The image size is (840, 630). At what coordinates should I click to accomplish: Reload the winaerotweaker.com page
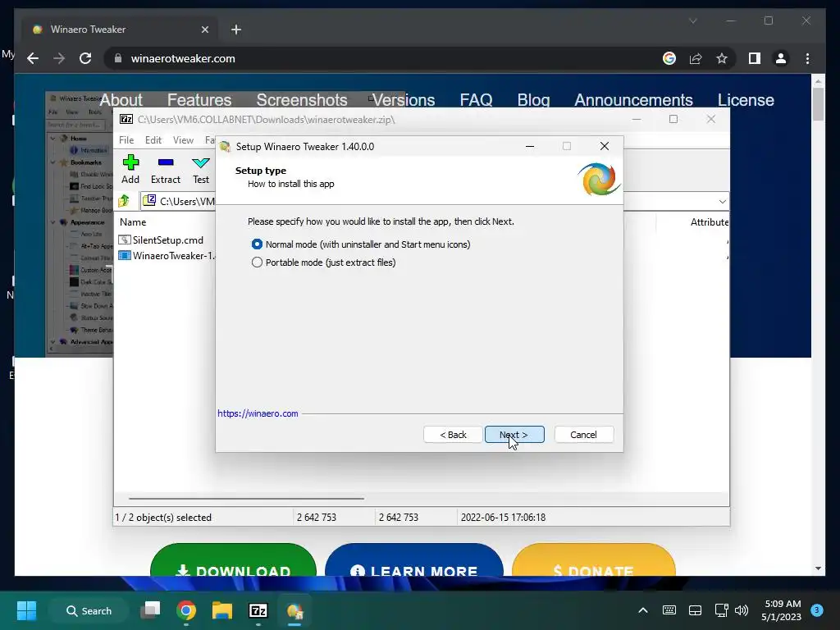click(x=85, y=58)
